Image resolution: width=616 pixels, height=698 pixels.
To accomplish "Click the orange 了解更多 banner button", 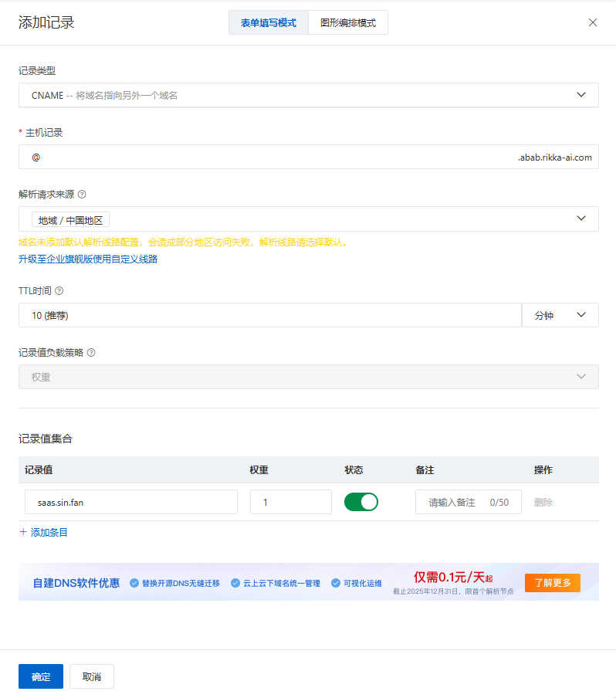I will click(552, 583).
